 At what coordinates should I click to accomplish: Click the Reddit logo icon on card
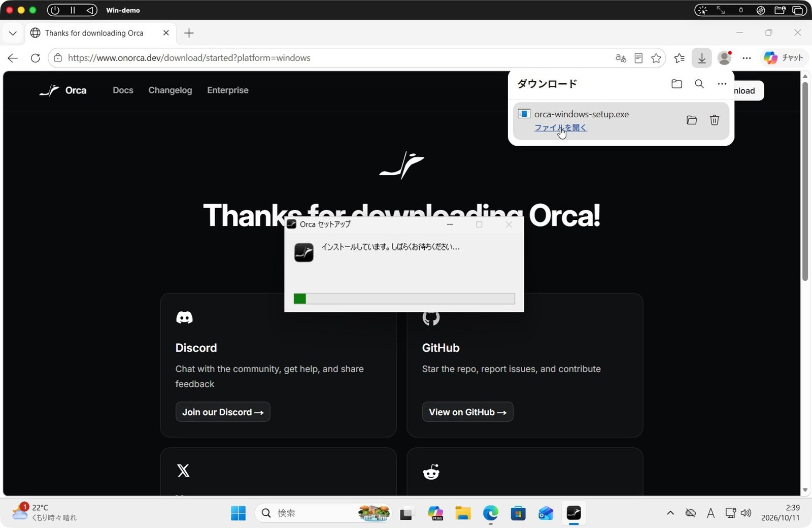pyautogui.click(x=431, y=472)
